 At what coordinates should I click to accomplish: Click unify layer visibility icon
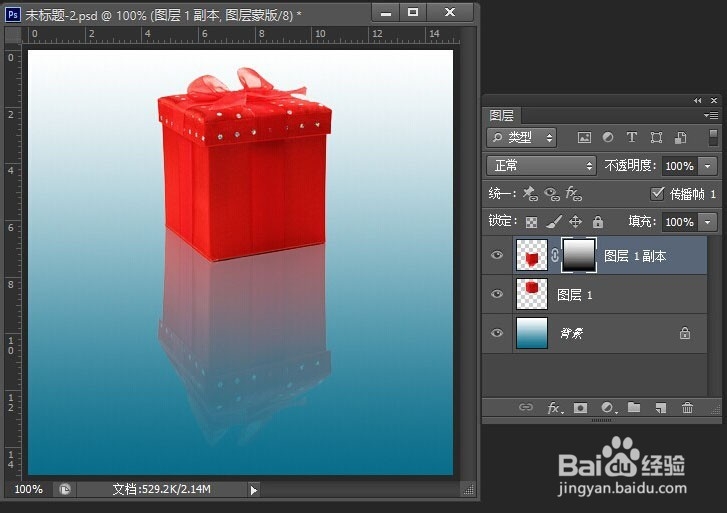point(552,194)
